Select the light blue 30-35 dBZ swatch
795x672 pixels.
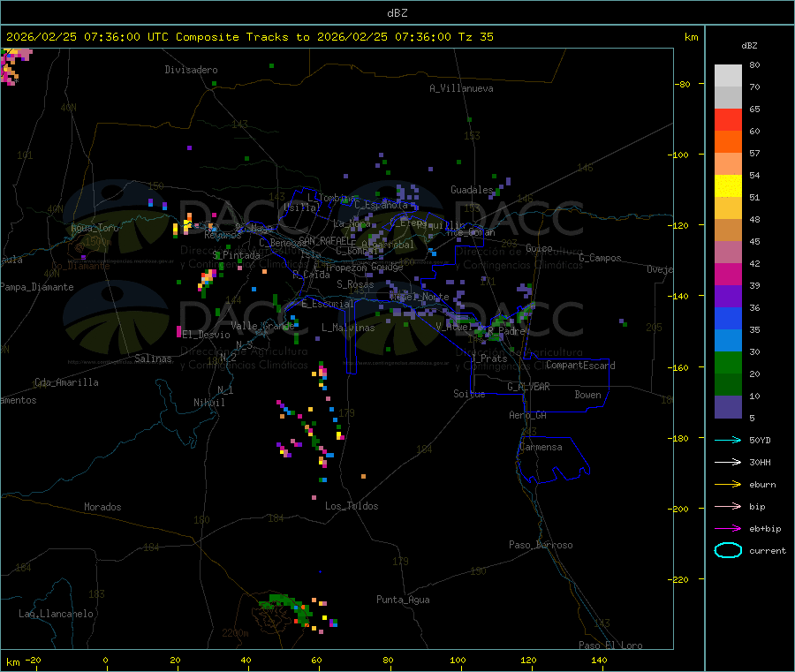tap(728, 341)
